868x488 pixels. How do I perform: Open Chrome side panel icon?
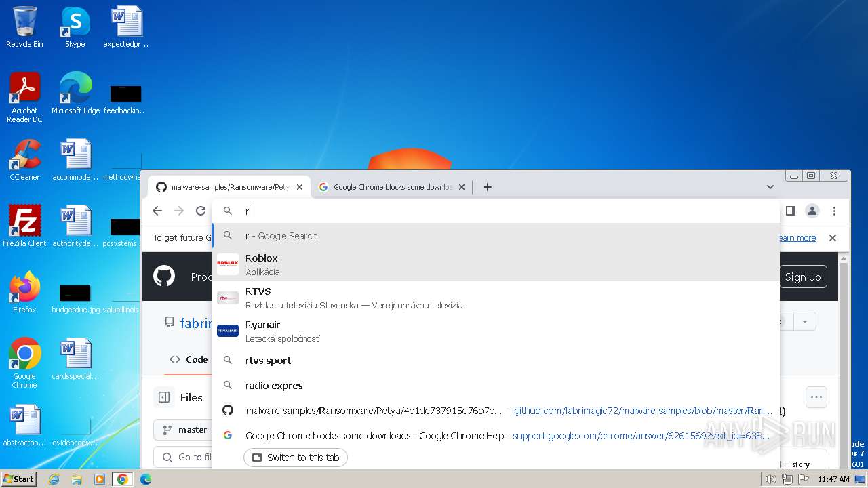click(x=790, y=211)
